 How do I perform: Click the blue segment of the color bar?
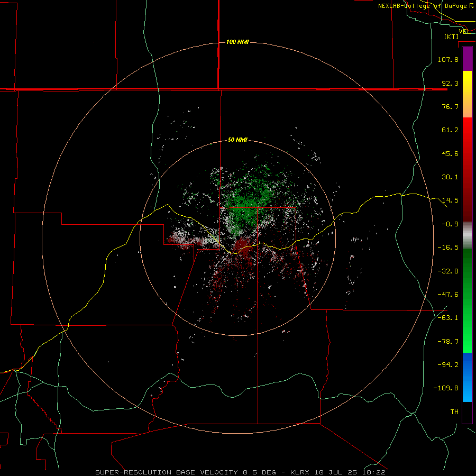point(467,377)
